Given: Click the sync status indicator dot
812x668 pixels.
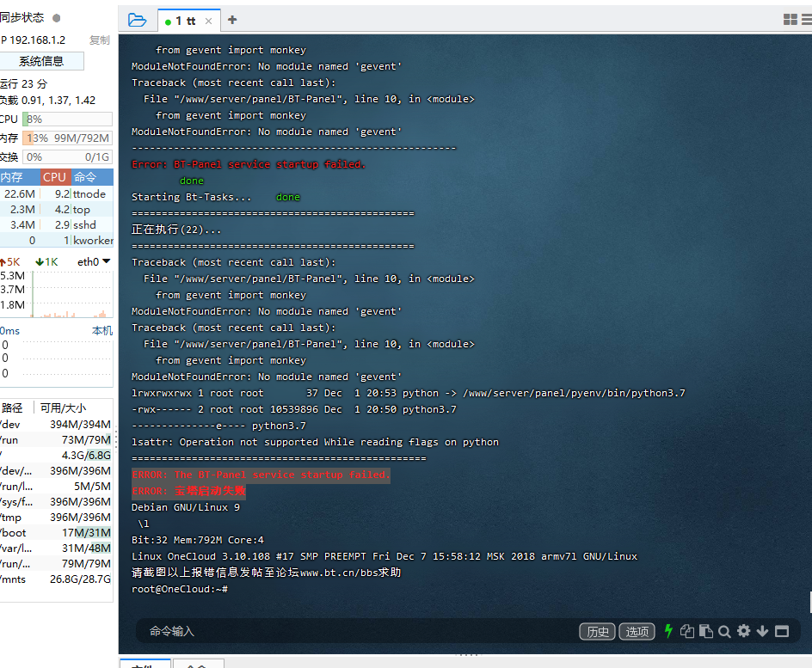Looking at the screenshot, I should coord(57,18).
